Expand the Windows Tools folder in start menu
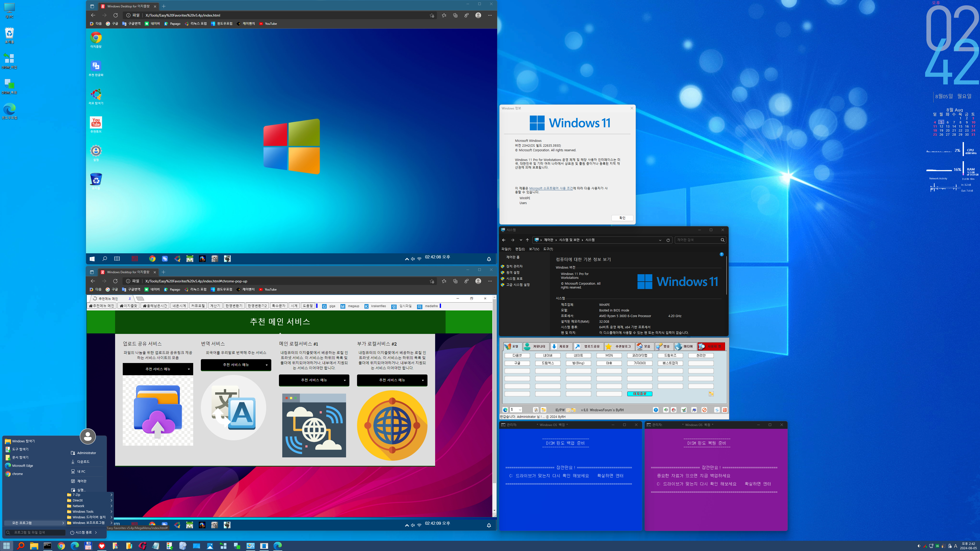The image size is (980, 551). point(90,511)
